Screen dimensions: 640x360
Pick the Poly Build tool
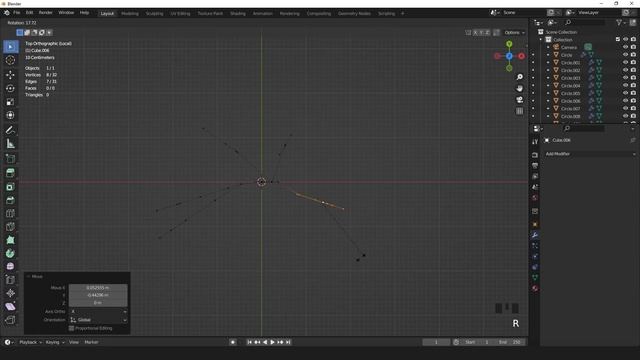[x=10, y=240]
